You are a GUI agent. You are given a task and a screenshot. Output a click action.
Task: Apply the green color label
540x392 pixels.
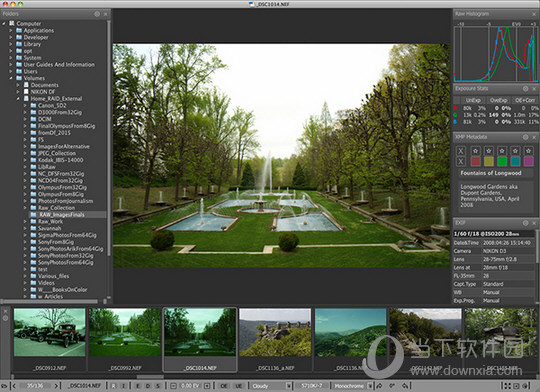pyautogui.click(x=502, y=161)
